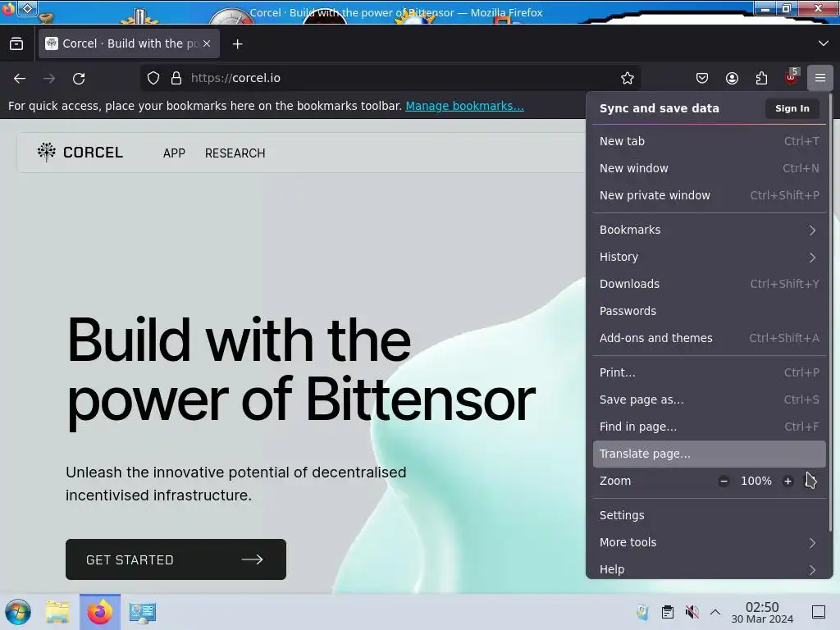840x630 pixels.
Task: Show hidden tray icons chevron
Action: [x=715, y=612]
